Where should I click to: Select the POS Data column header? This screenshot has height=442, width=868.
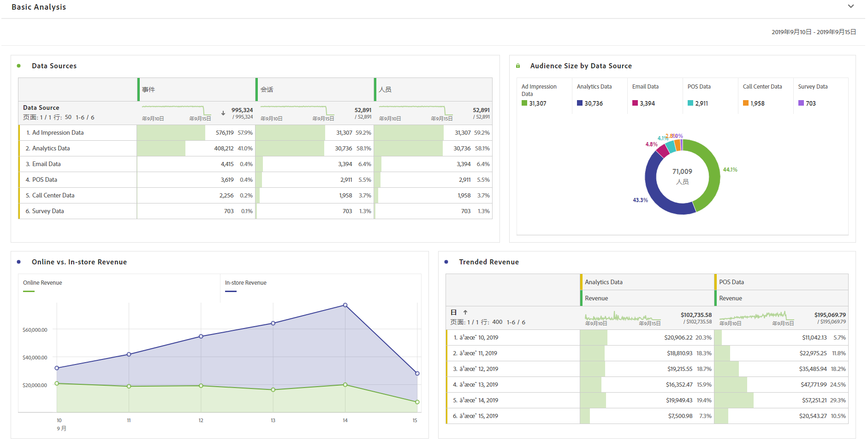tap(781, 282)
